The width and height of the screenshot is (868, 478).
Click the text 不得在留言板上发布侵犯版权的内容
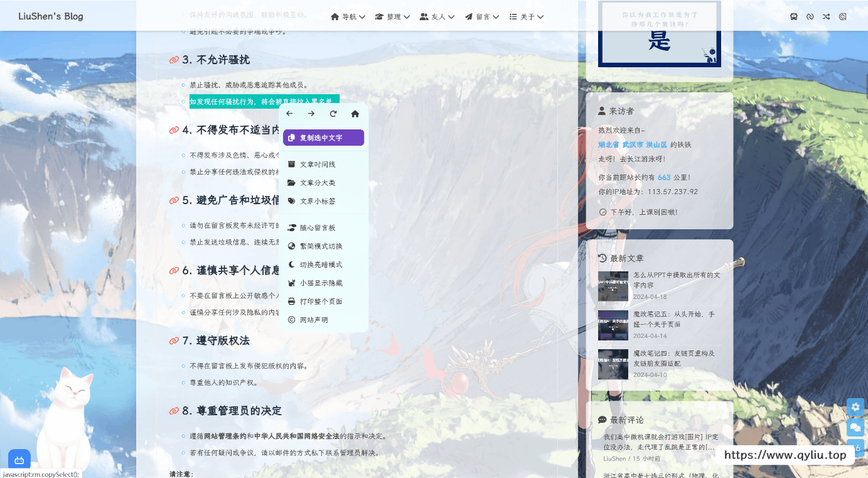coord(249,366)
